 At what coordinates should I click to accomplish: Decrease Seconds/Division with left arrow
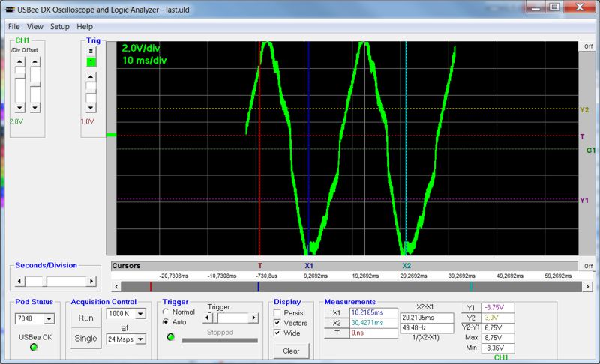pos(20,282)
